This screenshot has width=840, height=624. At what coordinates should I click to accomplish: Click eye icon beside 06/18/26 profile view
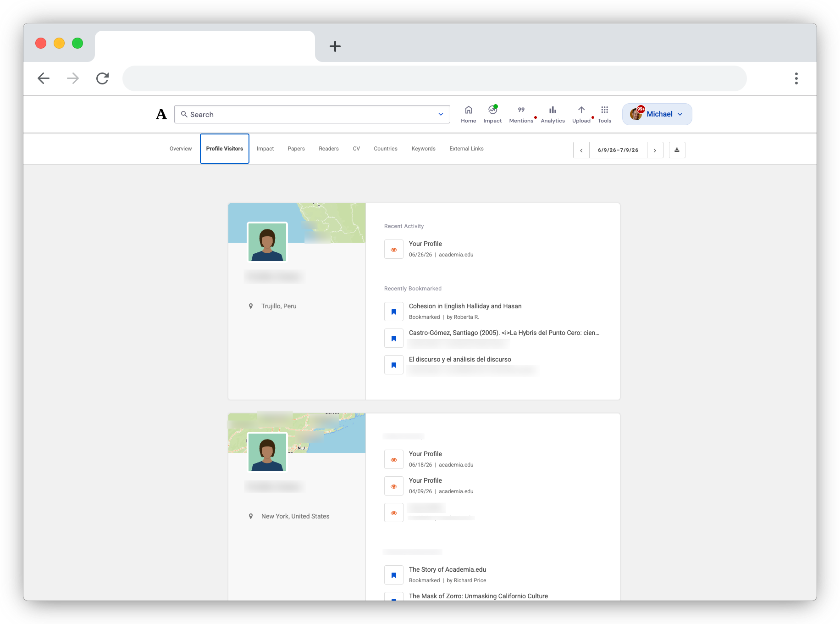click(x=393, y=460)
